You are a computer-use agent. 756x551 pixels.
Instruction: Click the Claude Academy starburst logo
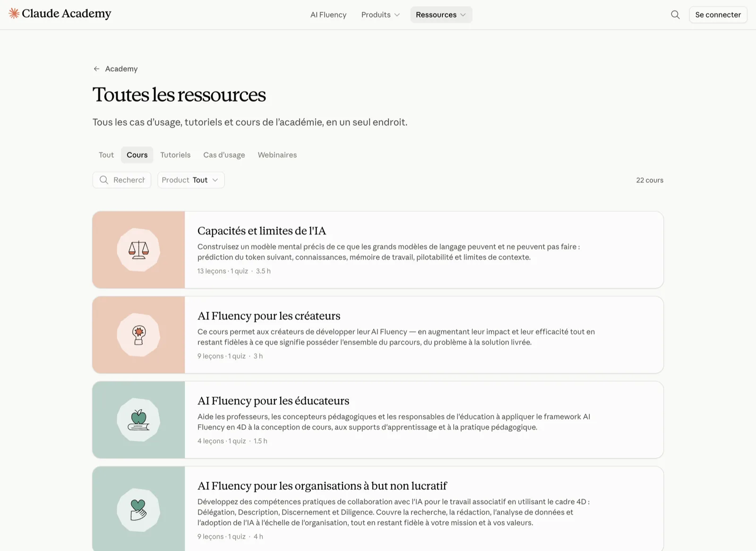click(x=14, y=14)
